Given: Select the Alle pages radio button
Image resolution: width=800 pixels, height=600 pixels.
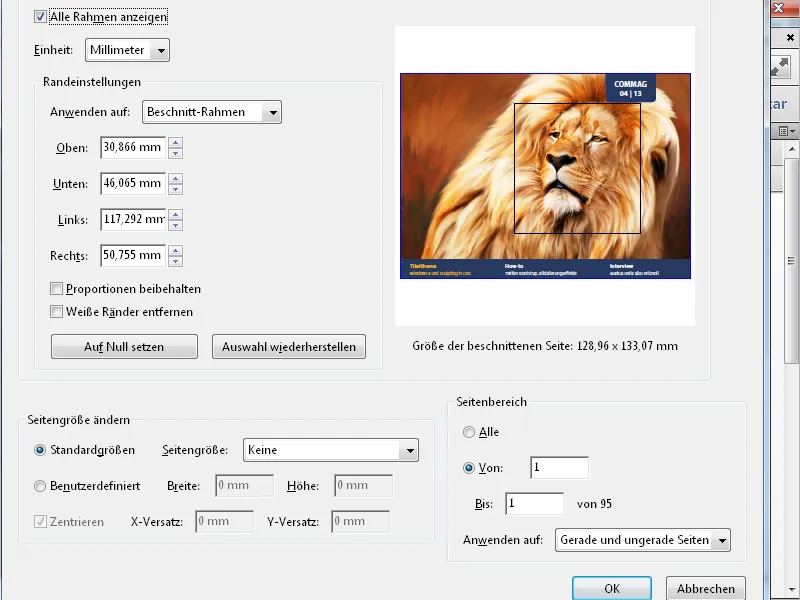Looking at the screenshot, I should pyautogui.click(x=468, y=432).
